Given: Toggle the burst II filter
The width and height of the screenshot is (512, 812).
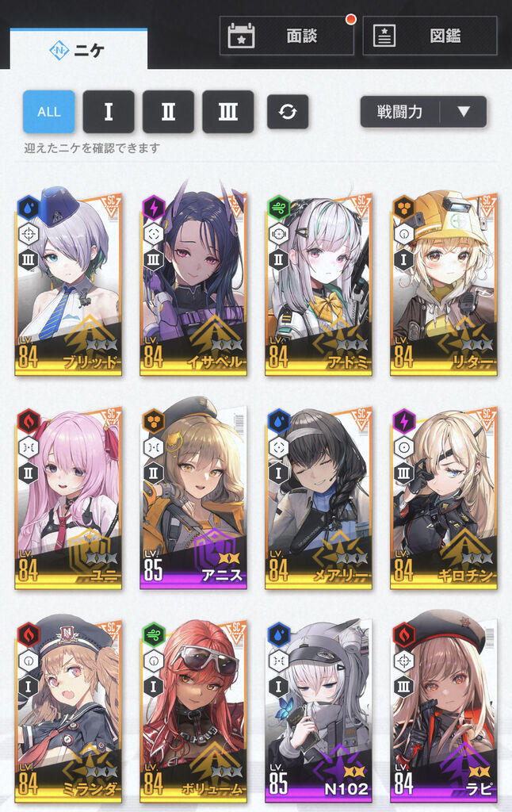Looking at the screenshot, I should pos(168,111).
